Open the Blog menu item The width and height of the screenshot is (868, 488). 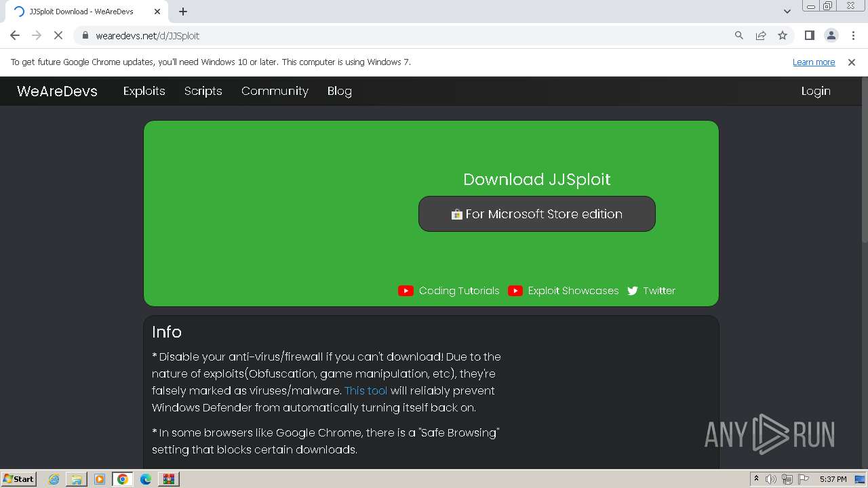(x=339, y=91)
